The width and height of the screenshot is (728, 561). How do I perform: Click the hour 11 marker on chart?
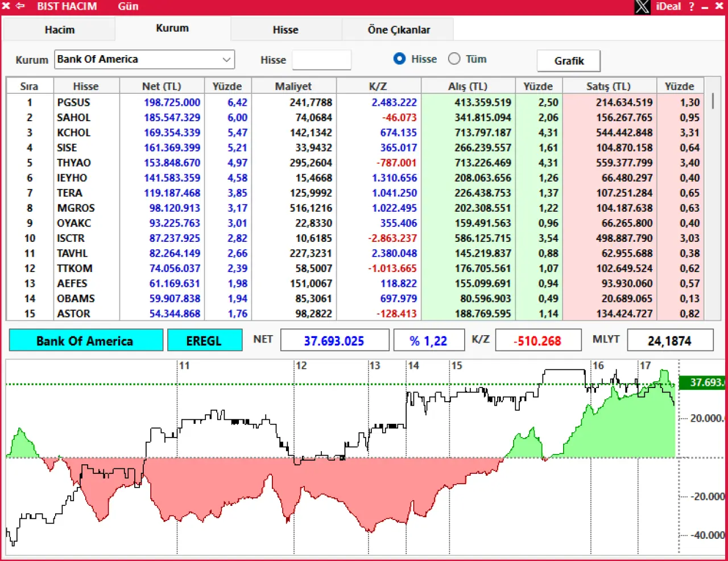pyautogui.click(x=184, y=366)
